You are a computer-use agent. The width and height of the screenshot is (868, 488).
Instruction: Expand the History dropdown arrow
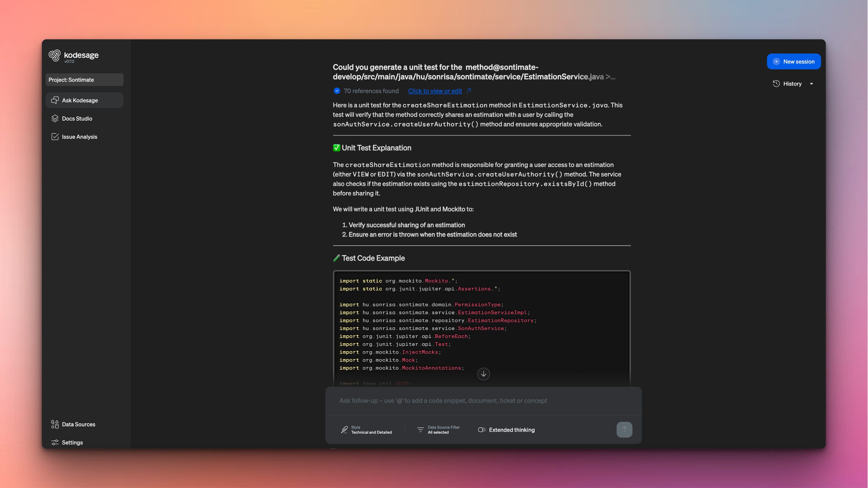[811, 84]
